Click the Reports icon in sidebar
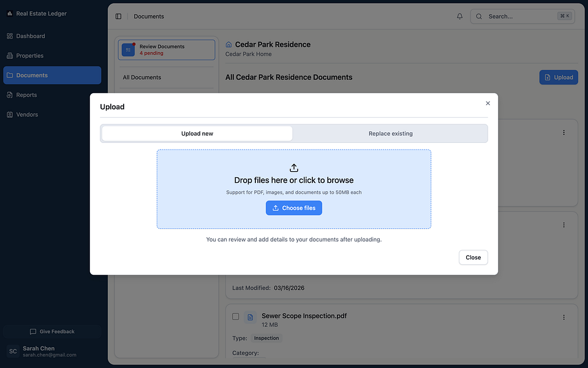Image resolution: width=588 pixels, height=368 pixels. pyautogui.click(x=10, y=95)
